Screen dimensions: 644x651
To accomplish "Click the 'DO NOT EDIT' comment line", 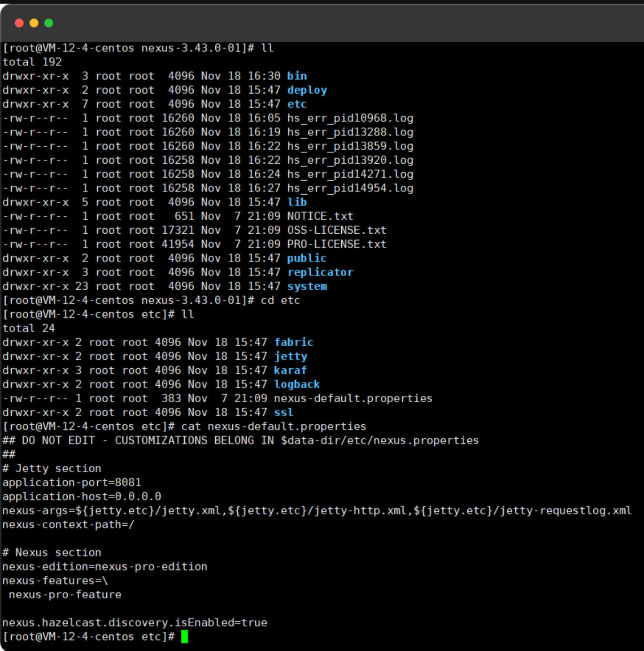I will (x=241, y=441).
